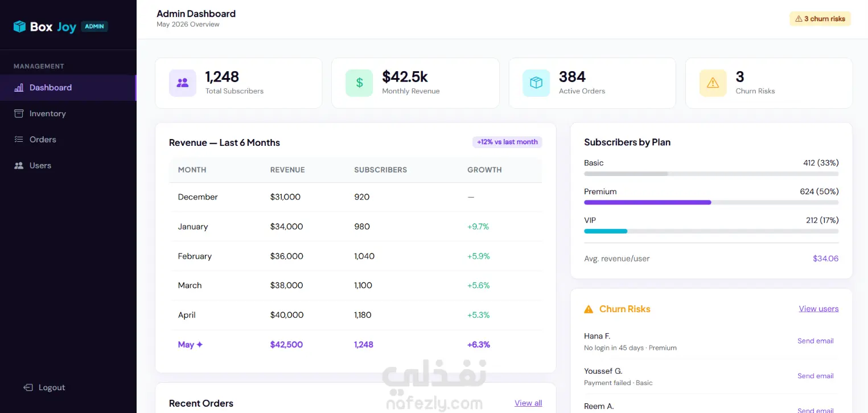Go to the Orders menu item
Screen dimensions: 868x413
(x=68, y=140)
